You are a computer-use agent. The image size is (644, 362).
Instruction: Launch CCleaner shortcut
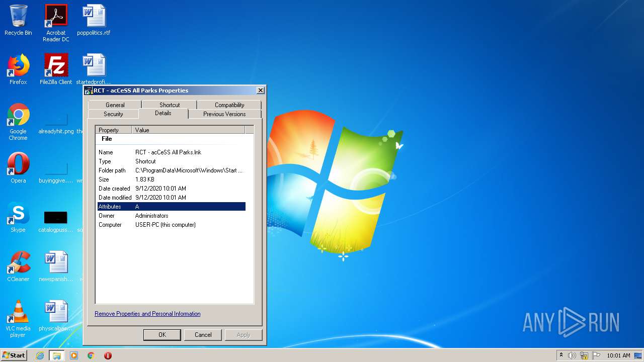click(18, 266)
